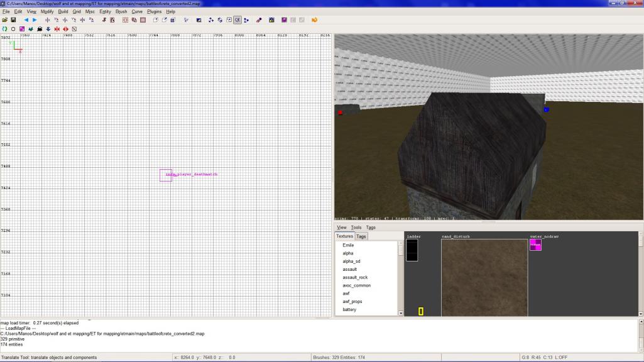The image size is (644, 362).
Task: Toggle the white circle icon in second row
Action: (13, 29)
